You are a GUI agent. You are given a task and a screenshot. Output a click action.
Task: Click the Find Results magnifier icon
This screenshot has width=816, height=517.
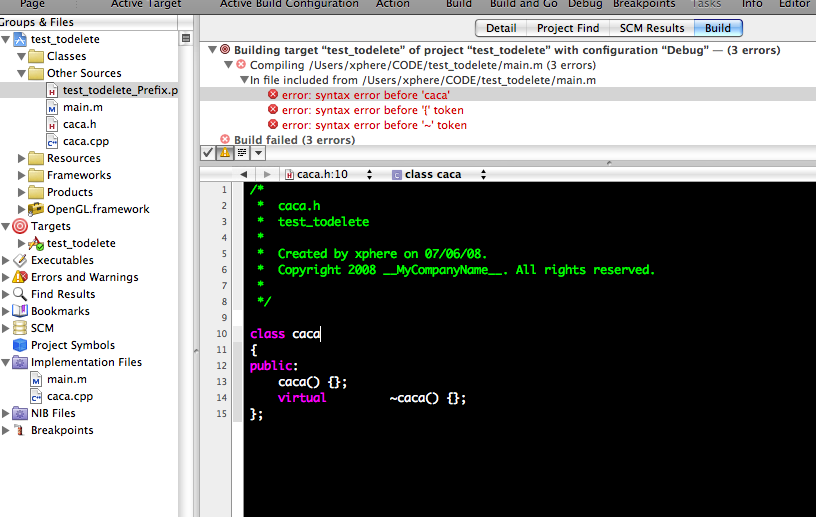click(x=20, y=294)
